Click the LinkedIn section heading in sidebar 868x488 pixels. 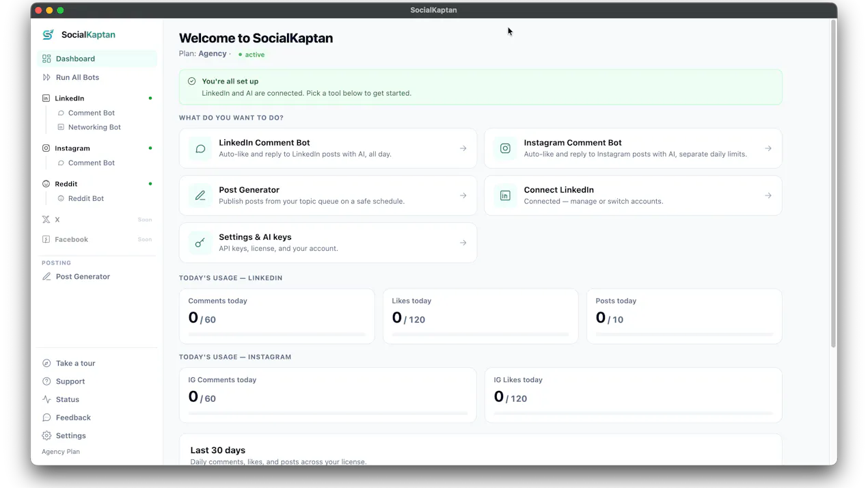coord(70,98)
